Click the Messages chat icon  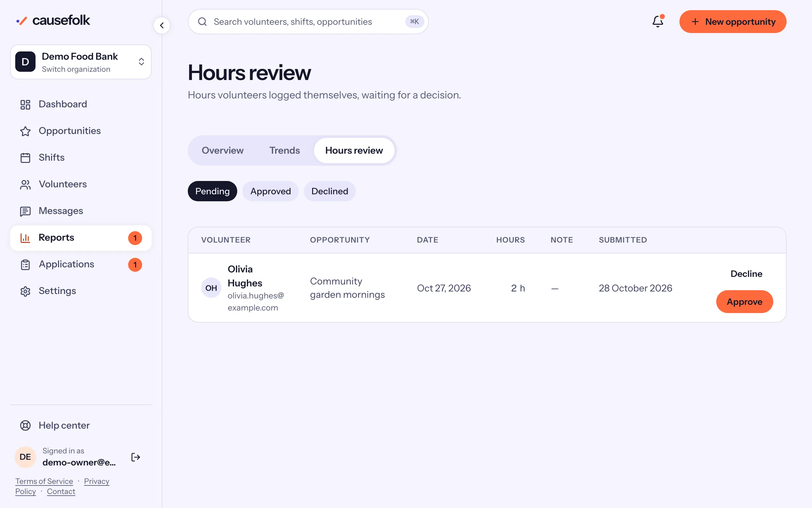point(25,211)
